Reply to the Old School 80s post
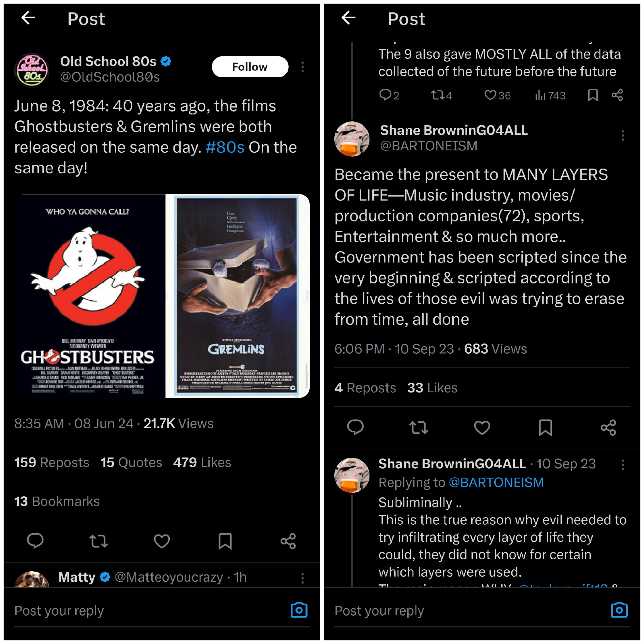This screenshot has height=644, width=644. (35, 541)
